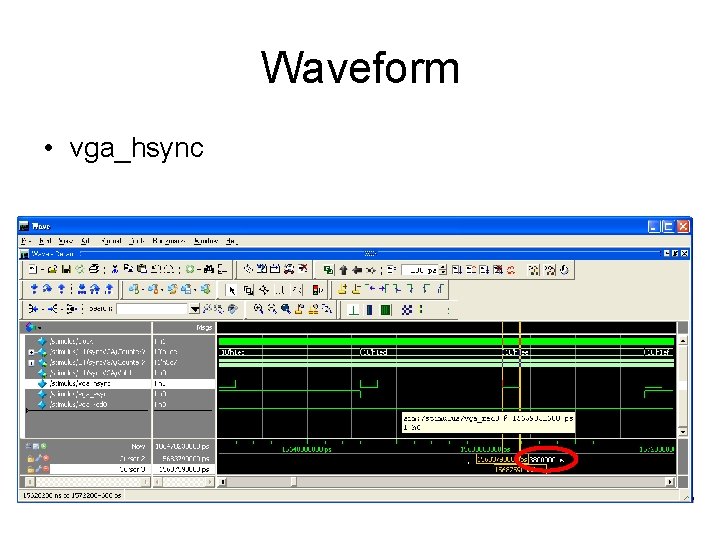Screen dimensions: 720x540
Task: Toggle the lock icon for Cursor 1
Action: [30, 469]
